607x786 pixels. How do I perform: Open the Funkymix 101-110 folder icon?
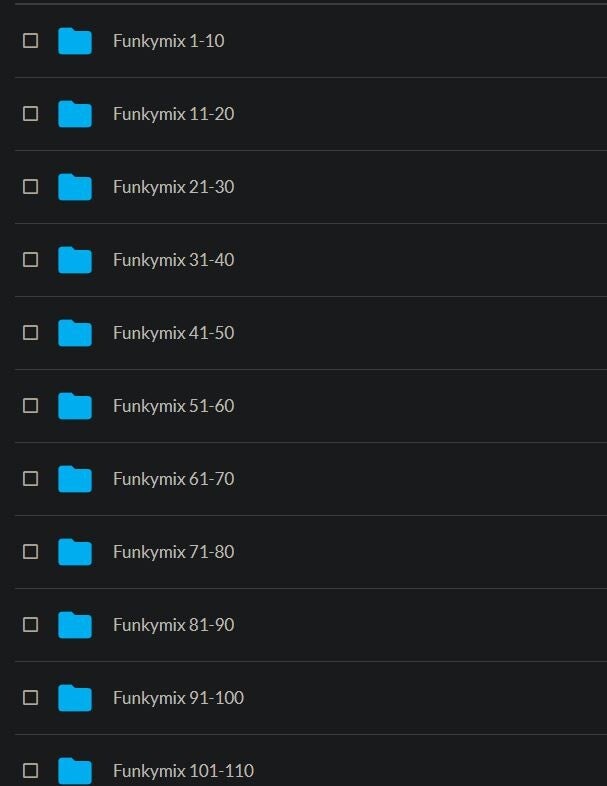coord(75,770)
